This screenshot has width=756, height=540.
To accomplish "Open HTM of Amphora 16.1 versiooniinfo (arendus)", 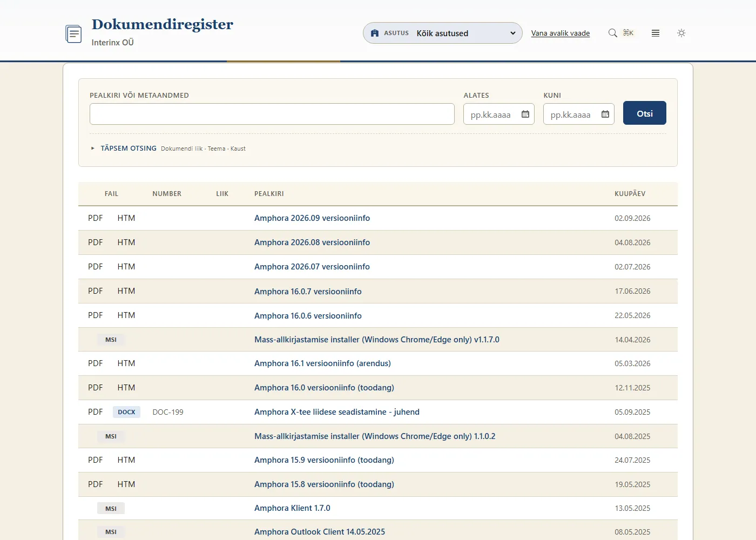I will tap(126, 363).
